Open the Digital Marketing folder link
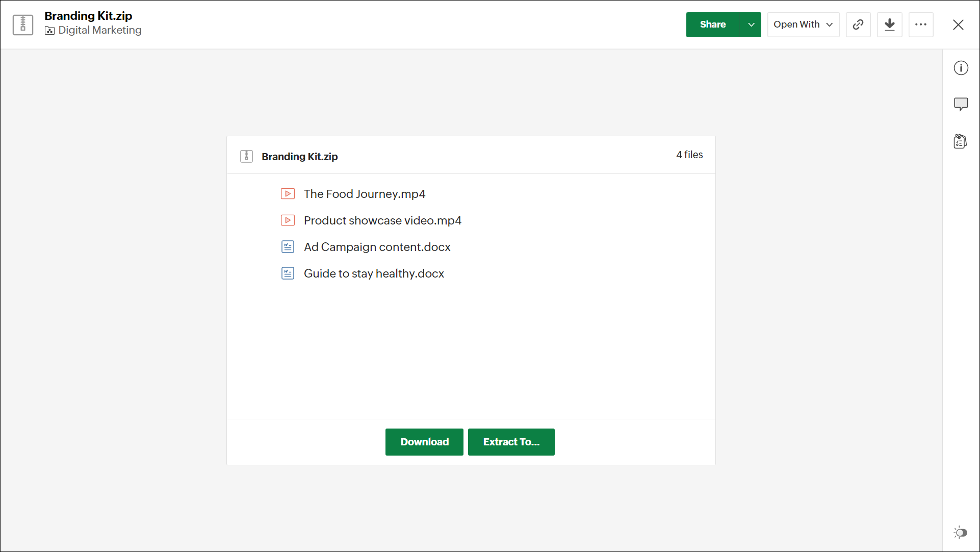 point(99,31)
